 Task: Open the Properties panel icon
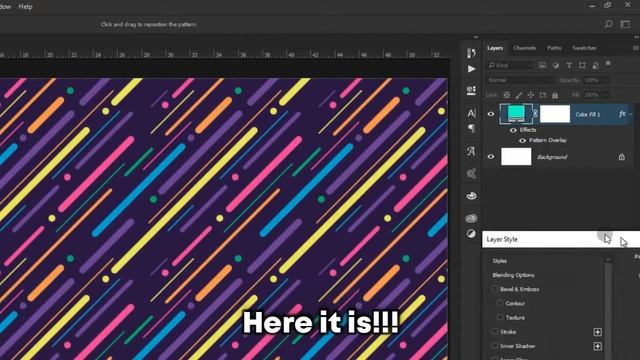471,91
